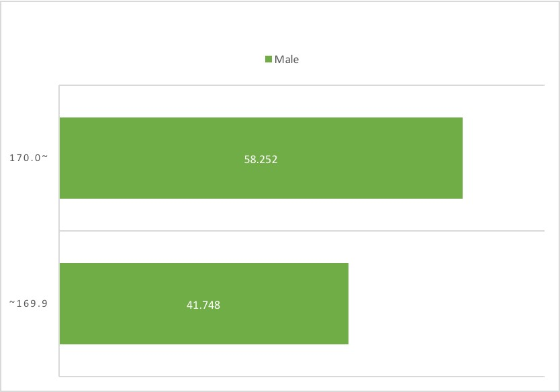Click the middle gridline separating the two bars

[x=301, y=231]
